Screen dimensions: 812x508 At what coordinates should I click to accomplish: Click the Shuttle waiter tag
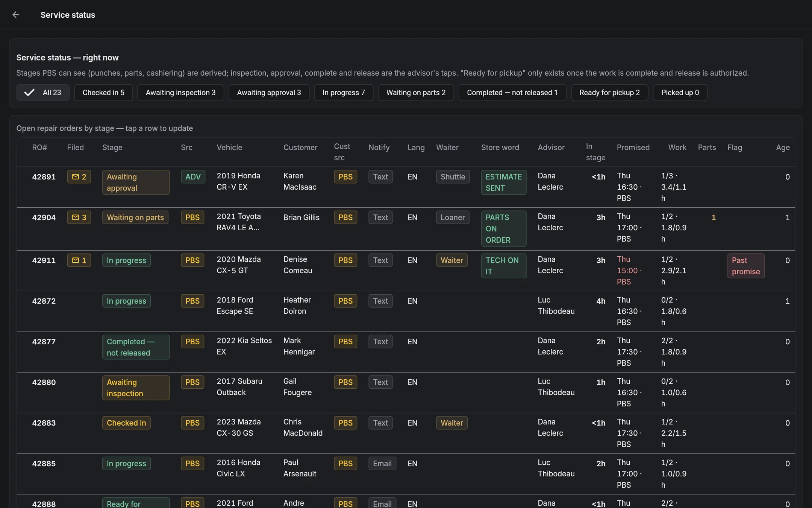453,177
